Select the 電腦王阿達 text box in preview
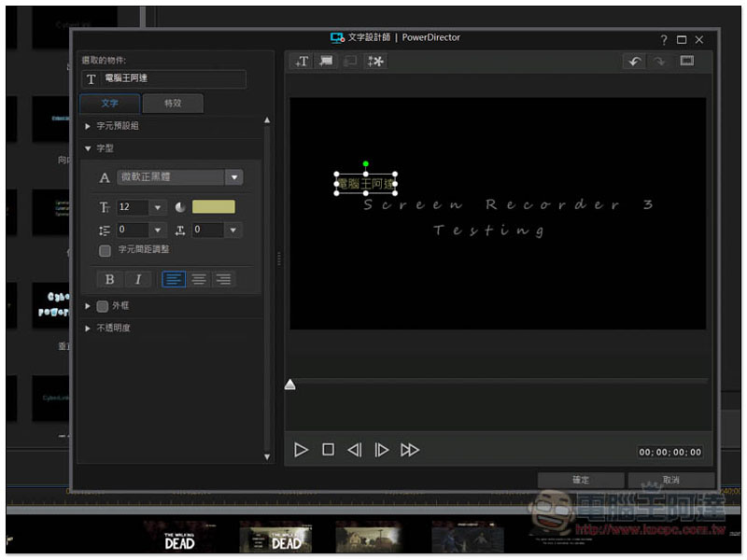 366,184
